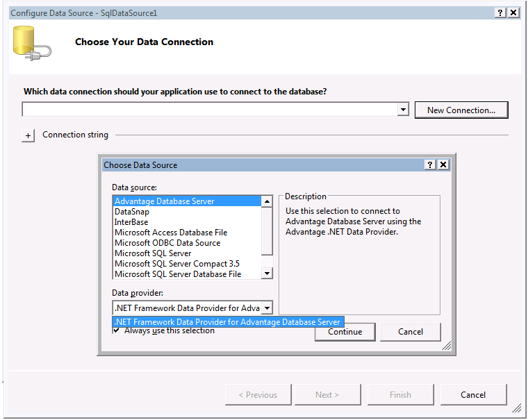Select DataSnap data source

tap(187, 212)
